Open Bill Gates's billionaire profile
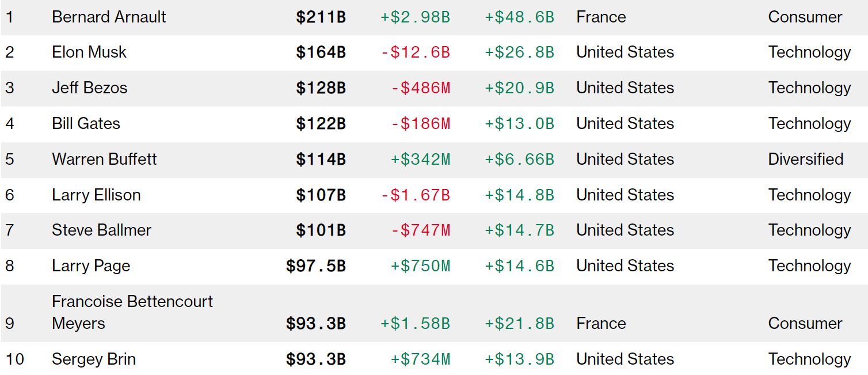The image size is (868, 375). pyautogui.click(x=86, y=124)
